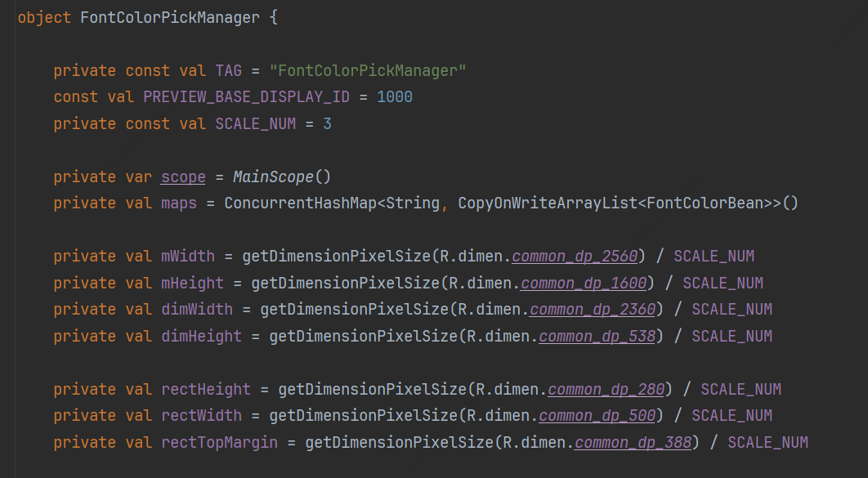Click the common_dp_1600 dimension link
The height and width of the screenshot is (478, 868).
(583, 284)
